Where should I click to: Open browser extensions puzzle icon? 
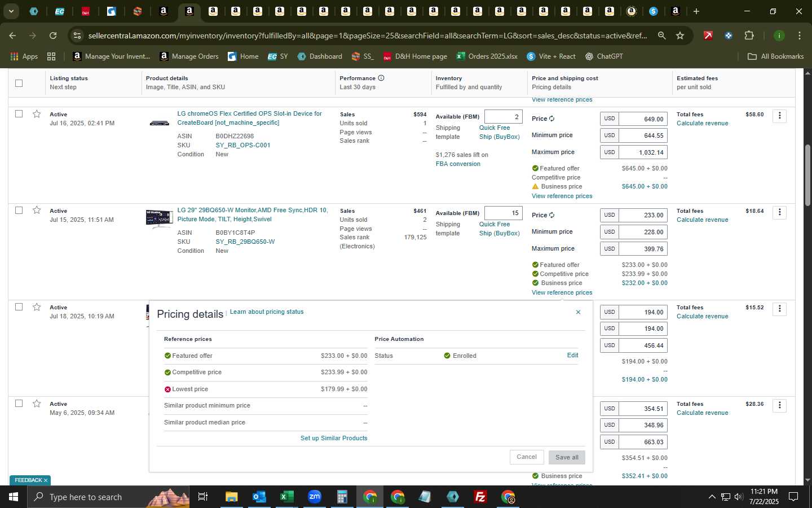[749, 36]
